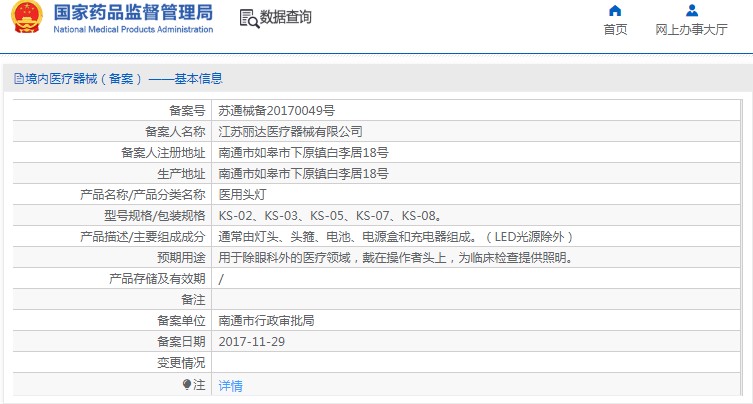This screenshot has height=404, width=753.
Task: Click product name 医用头灯
Action: pos(243,195)
